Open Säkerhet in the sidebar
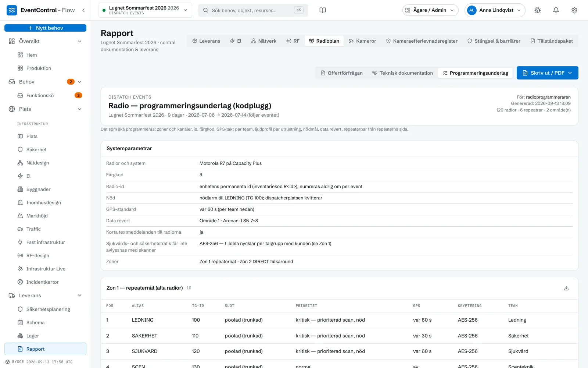The width and height of the screenshot is (588, 368). [x=45, y=149]
